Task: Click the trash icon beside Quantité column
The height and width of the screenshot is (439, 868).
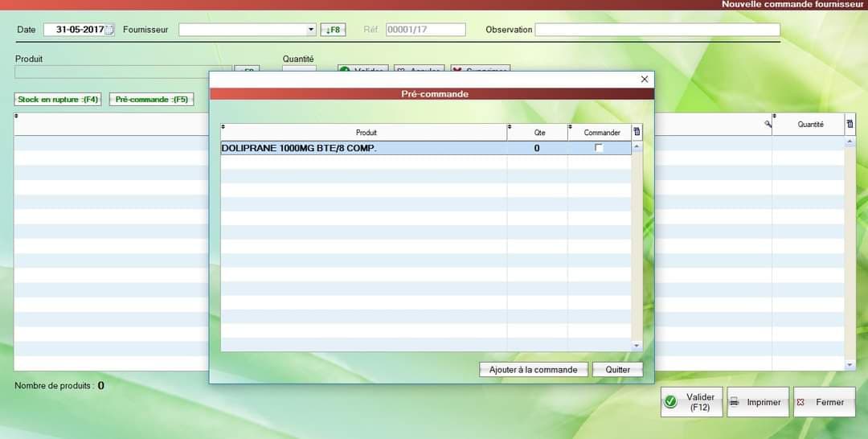Action: click(850, 125)
